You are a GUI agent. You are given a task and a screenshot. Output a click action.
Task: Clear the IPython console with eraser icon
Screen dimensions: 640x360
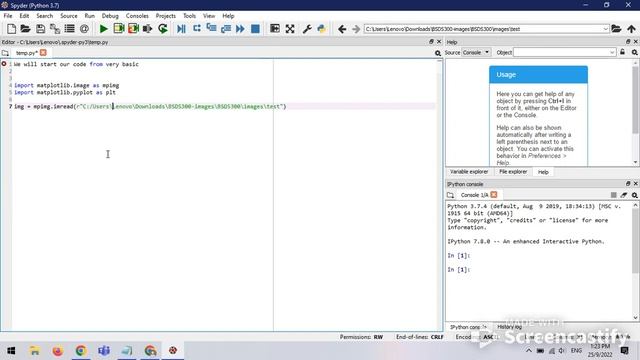pos(624,195)
